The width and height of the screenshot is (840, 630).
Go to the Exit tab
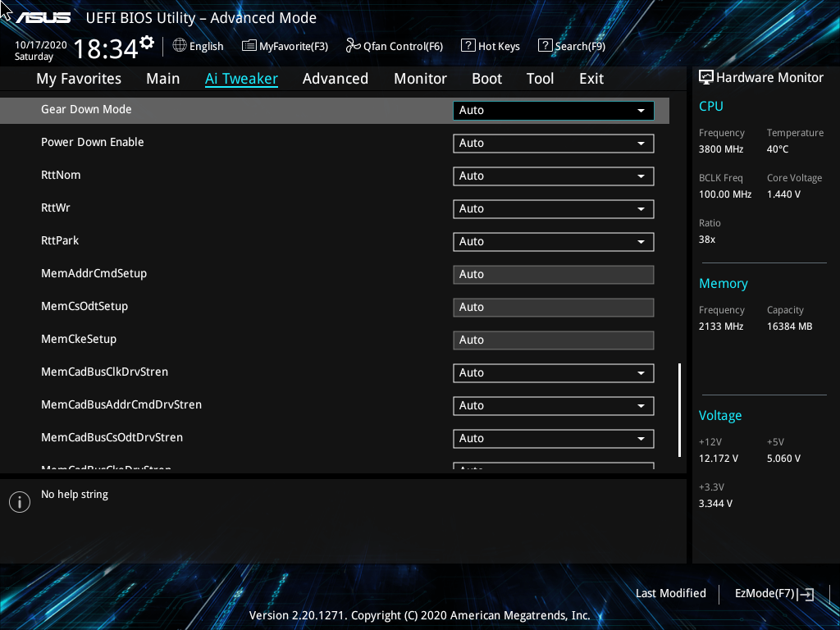(x=591, y=79)
